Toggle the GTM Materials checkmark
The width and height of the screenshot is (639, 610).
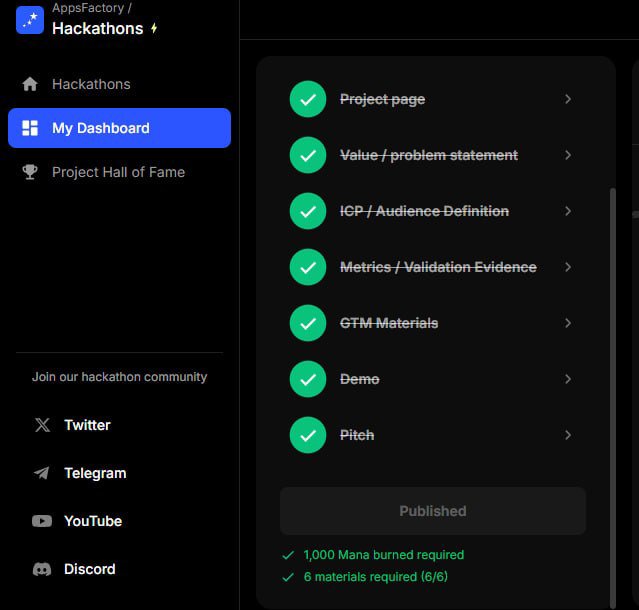point(308,323)
